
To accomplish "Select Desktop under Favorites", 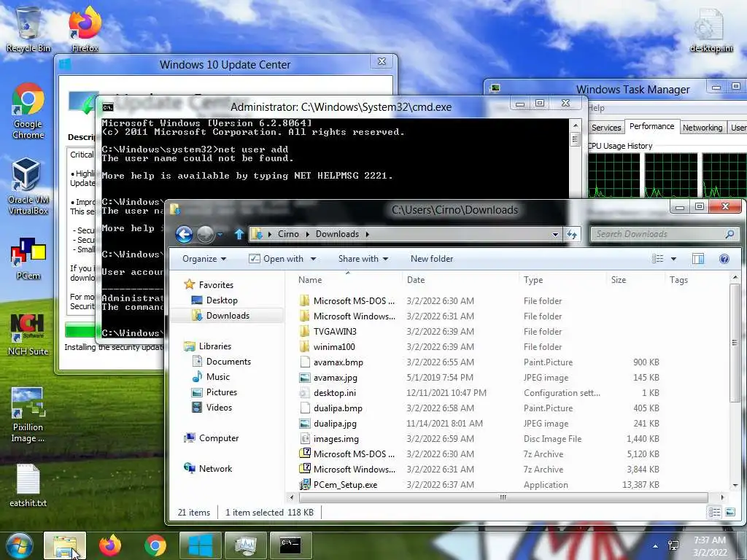I will click(222, 300).
